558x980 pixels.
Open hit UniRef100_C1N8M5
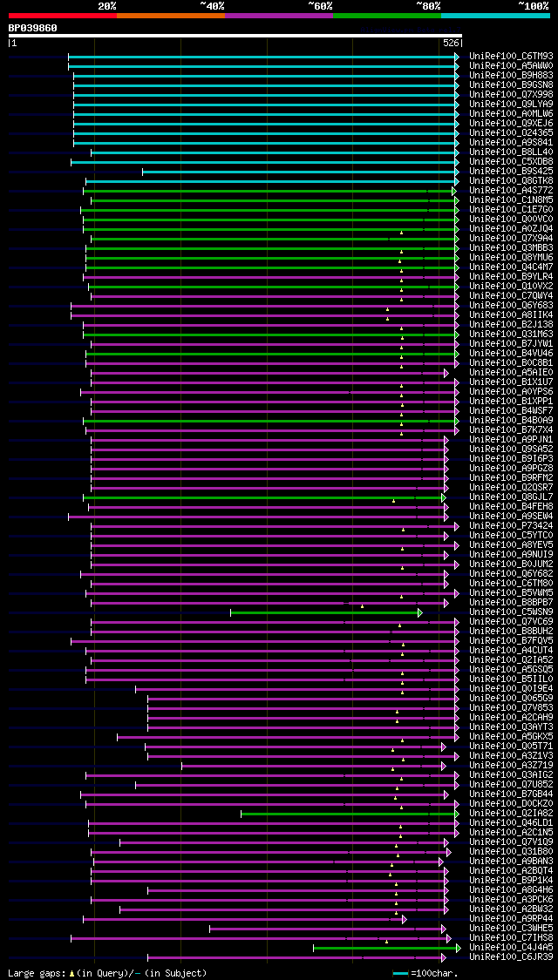click(x=511, y=200)
